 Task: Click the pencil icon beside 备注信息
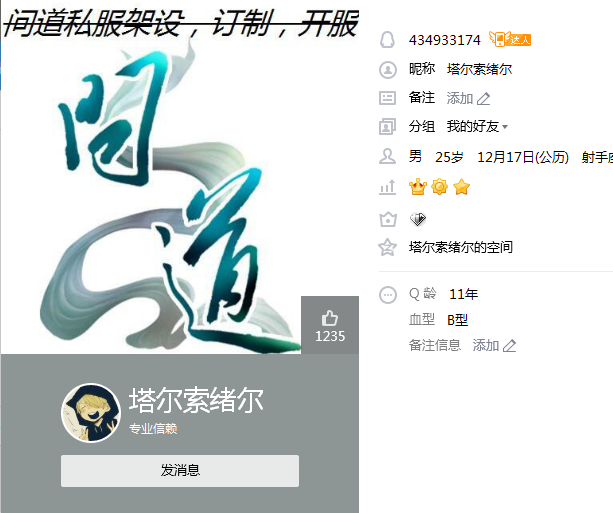(x=509, y=346)
